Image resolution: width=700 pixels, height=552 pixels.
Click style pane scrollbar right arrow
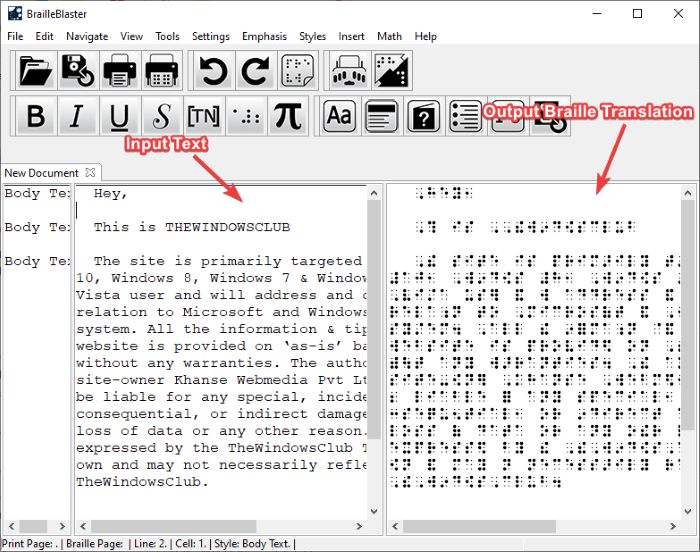(62, 527)
